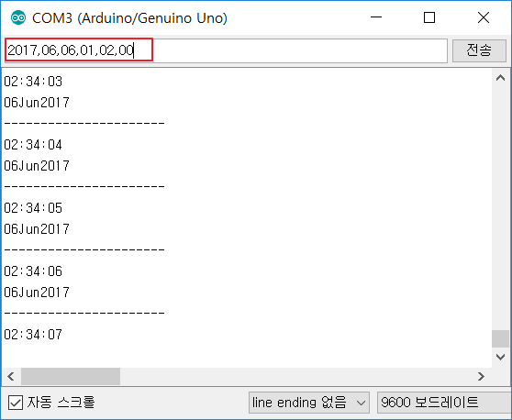Click the output line 02:34:05
The height and width of the screenshot is (420, 512).
33,208
